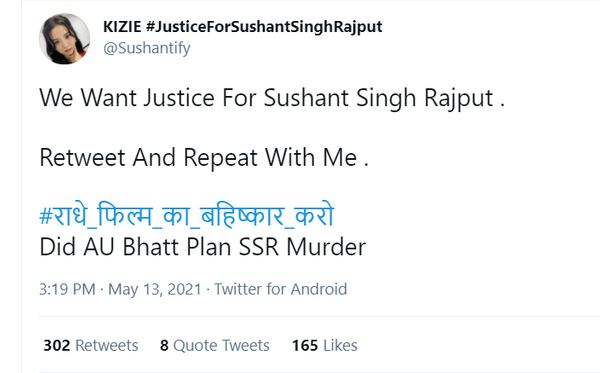600x373 pixels.
Task: Click "Sushant Singh Rajput" in the tweet body
Action: tap(378, 98)
